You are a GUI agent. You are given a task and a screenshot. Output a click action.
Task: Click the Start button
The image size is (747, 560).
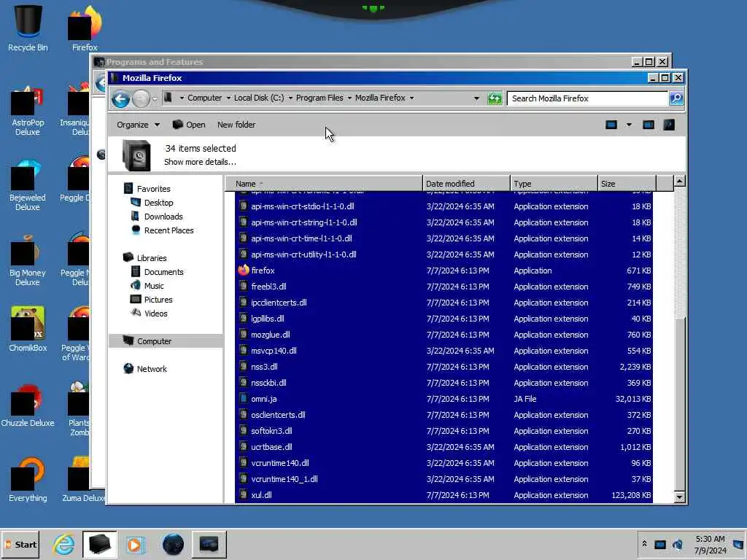pyautogui.click(x=20, y=544)
